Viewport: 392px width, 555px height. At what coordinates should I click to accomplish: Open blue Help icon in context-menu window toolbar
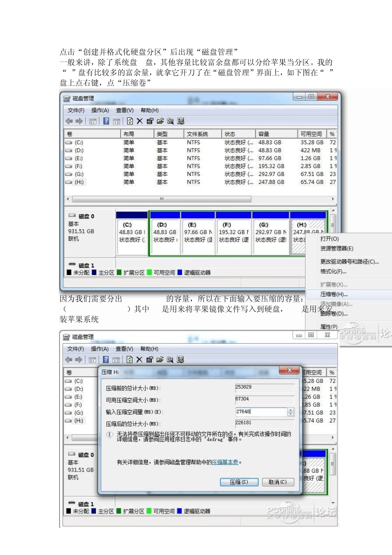(x=106, y=121)
